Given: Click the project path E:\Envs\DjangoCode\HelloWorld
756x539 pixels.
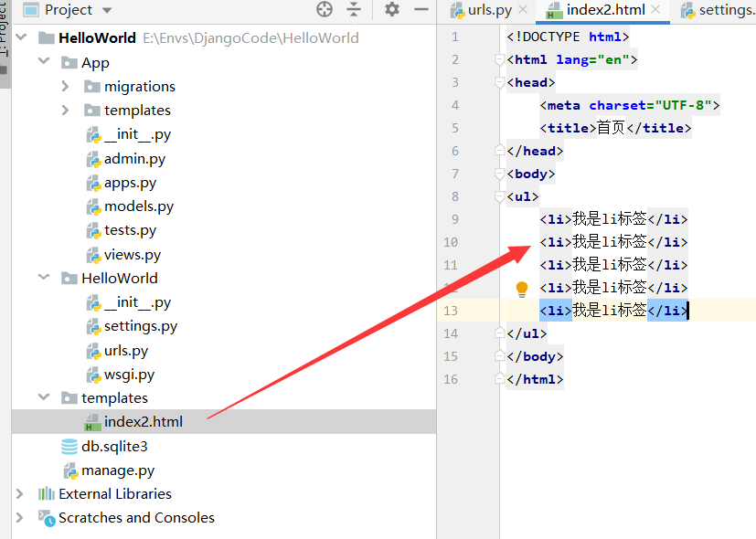Looking at the screenshot, I should click(250, 38).
